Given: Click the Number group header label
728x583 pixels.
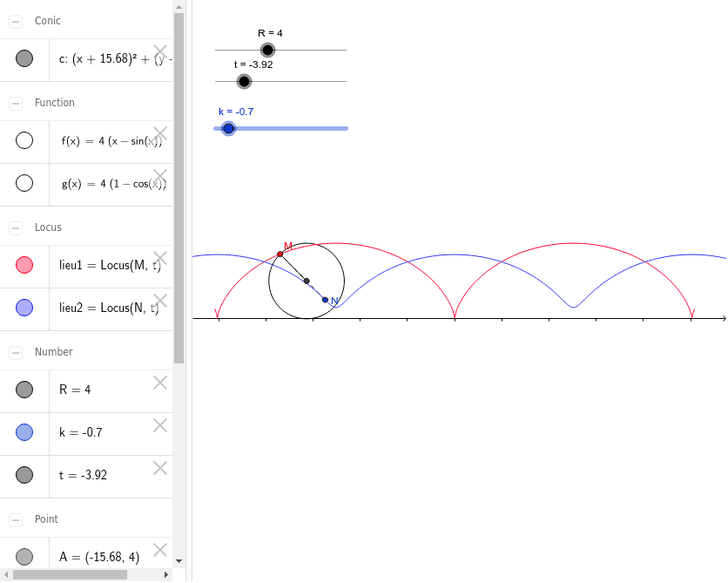Looking at the screenshot, I should pos(53,352).
